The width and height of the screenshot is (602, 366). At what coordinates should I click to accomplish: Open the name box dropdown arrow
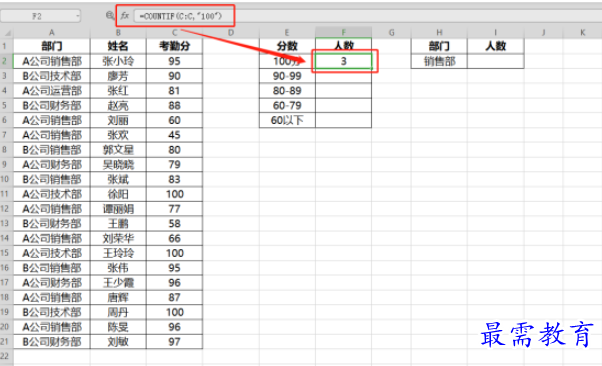(x=78, y=16)
